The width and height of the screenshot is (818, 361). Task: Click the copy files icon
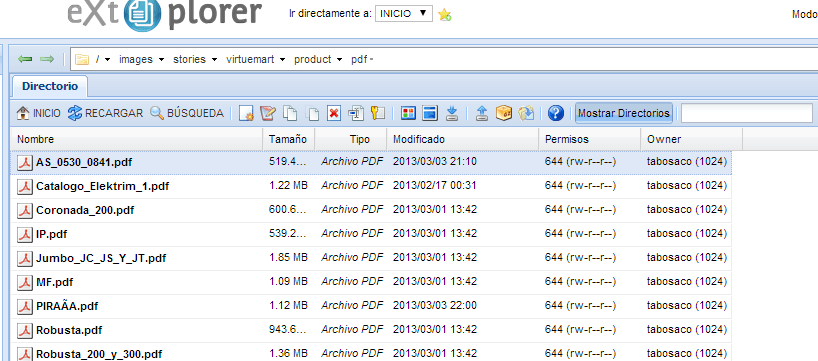tap(290, 113)
